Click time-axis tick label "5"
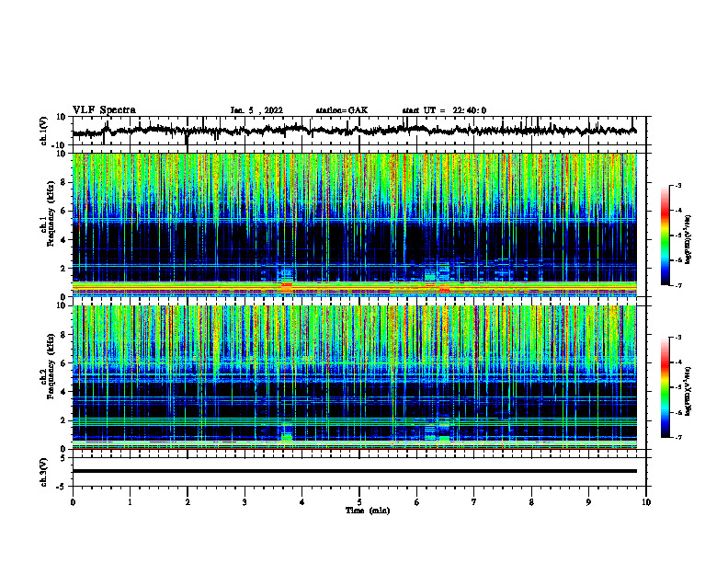This screenshot has width=728, height=563. point(359,502)
